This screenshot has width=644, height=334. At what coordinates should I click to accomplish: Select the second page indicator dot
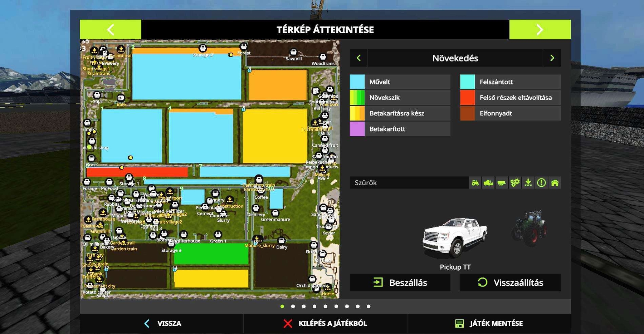pos(293,306)
